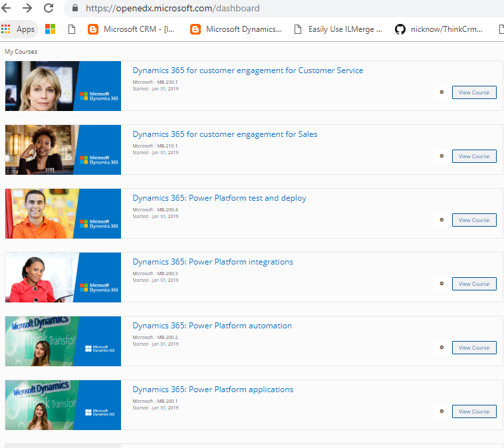This screenshot has height=448, width=504.
Task: Click the My Courses heading
Action: (x=21, y=52)
